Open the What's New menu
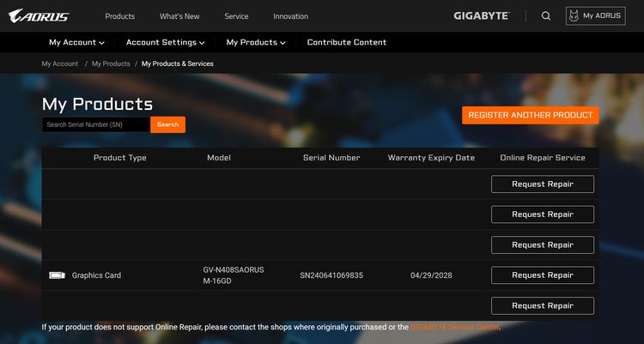644x344 pixels. point(179,16)
